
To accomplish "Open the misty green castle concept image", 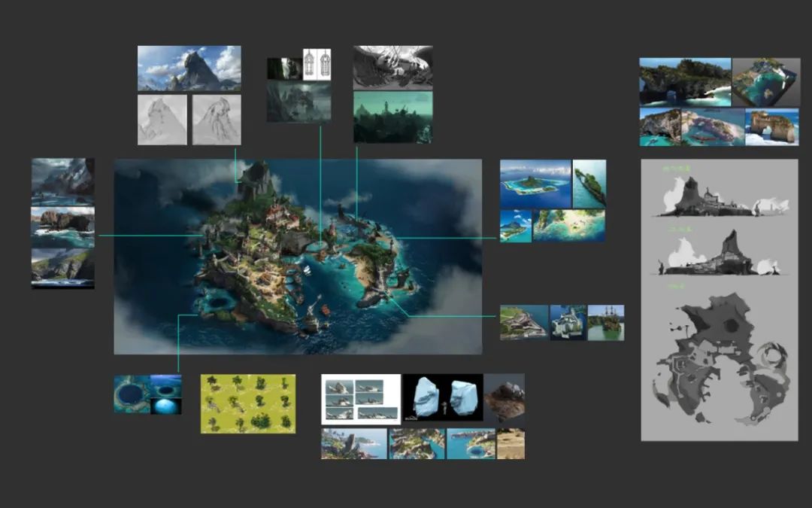I will pos(298,102).
